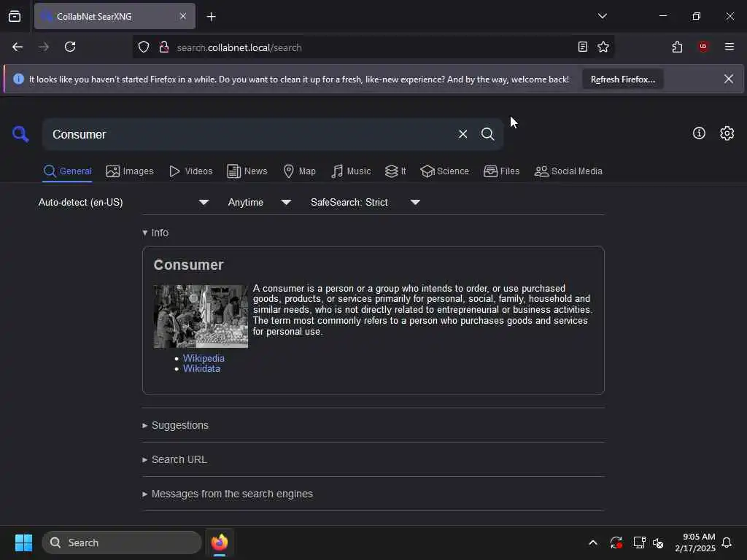
Task: Toggle reader view icon
Action: (x=583, y=47)
